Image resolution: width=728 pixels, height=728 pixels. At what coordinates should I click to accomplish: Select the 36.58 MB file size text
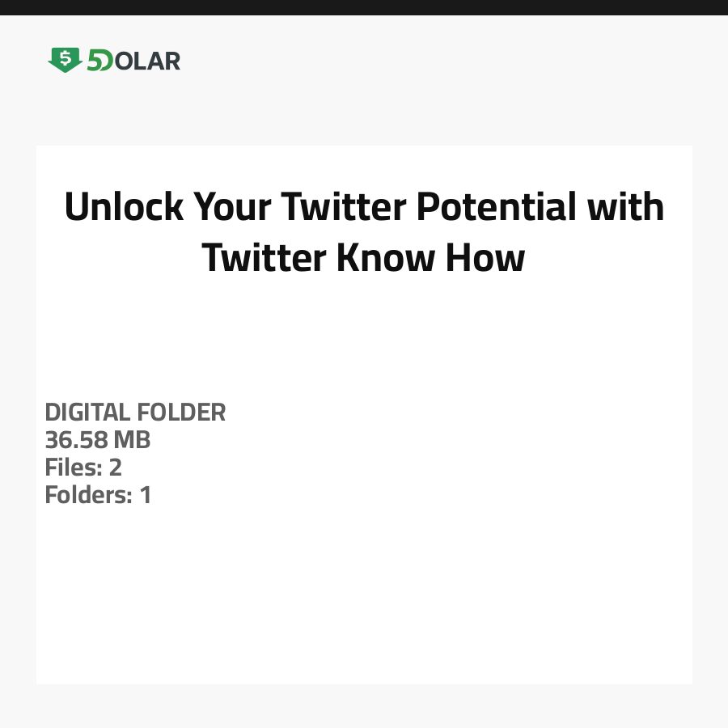tap(98, 440)
